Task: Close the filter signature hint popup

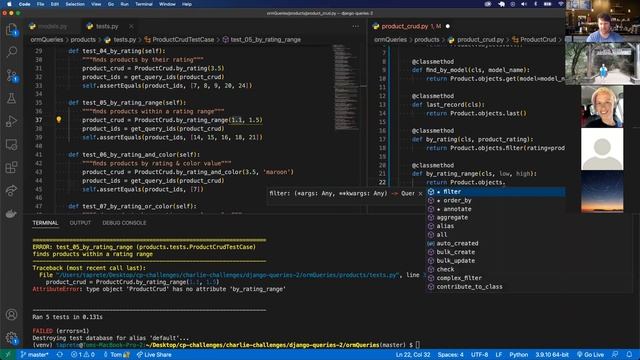Action: click(420, 193)
